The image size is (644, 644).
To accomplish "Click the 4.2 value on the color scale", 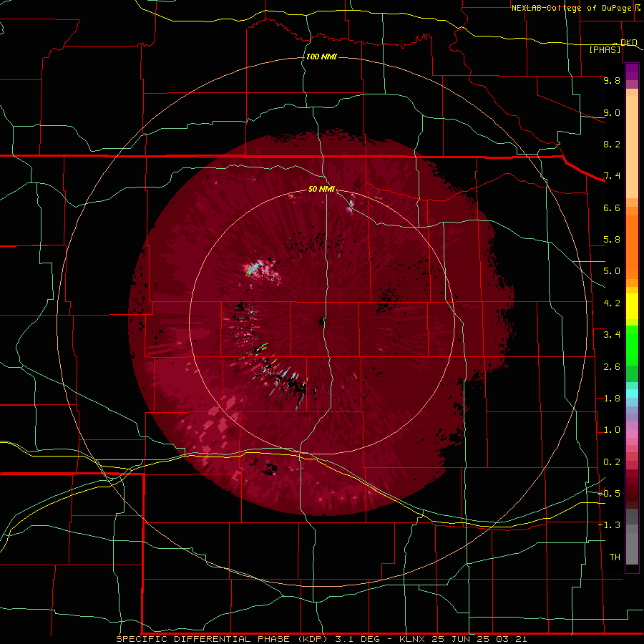I will point(612,303).
